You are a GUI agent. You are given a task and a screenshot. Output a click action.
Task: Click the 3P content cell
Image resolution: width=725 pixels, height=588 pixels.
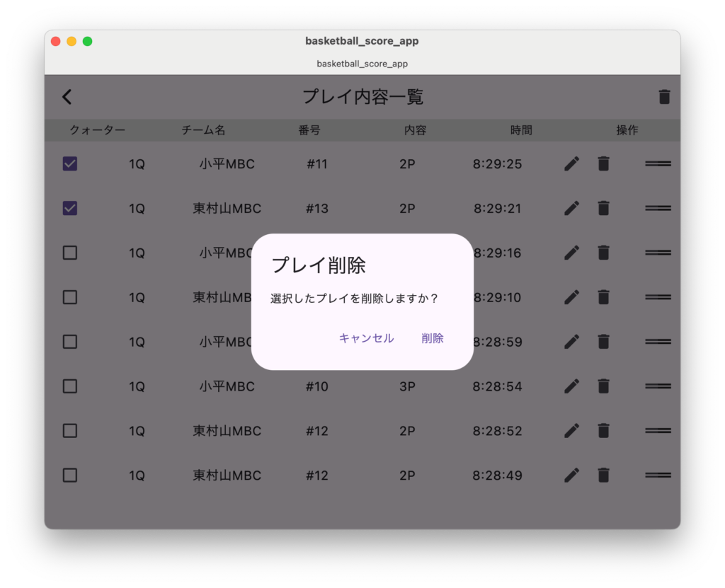click(x=407, y=386)
